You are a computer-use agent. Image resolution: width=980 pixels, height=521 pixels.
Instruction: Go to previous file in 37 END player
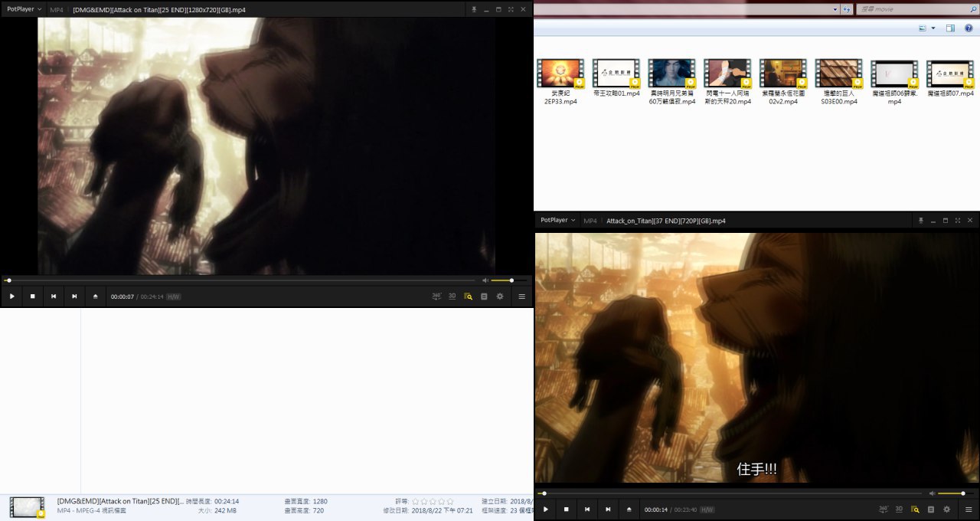click(587, 509)
